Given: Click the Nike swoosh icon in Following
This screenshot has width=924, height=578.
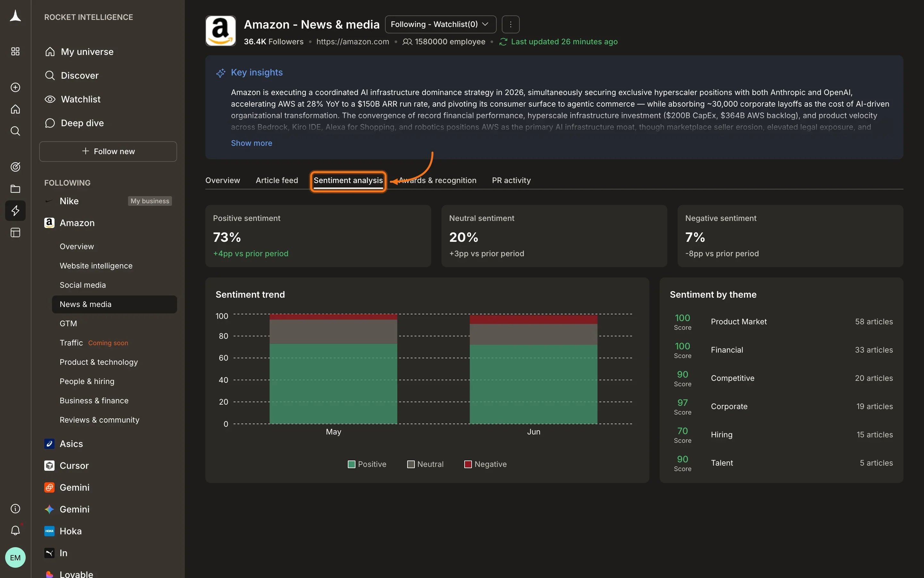Looking at the screenshot, I should point(49,201).
